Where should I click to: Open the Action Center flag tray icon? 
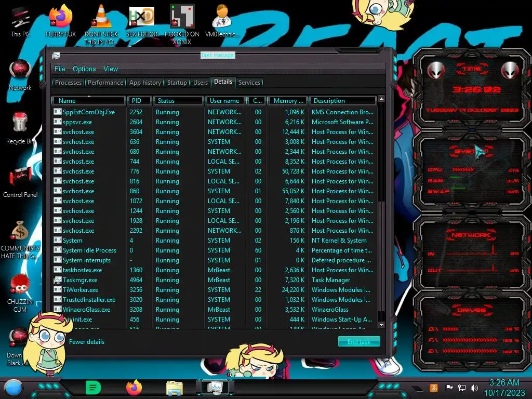click(449, 388)
